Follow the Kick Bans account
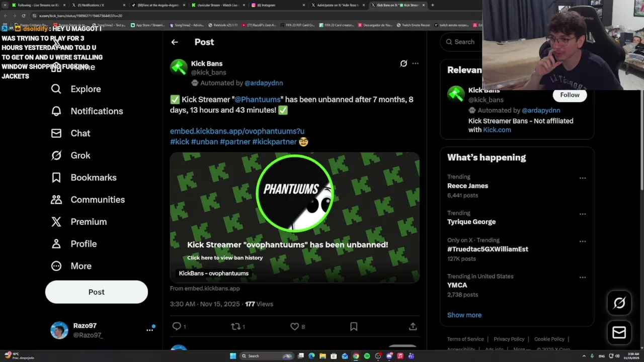Image resolution: width=644 pixels, height=362 pixels. tap(570, 95)
